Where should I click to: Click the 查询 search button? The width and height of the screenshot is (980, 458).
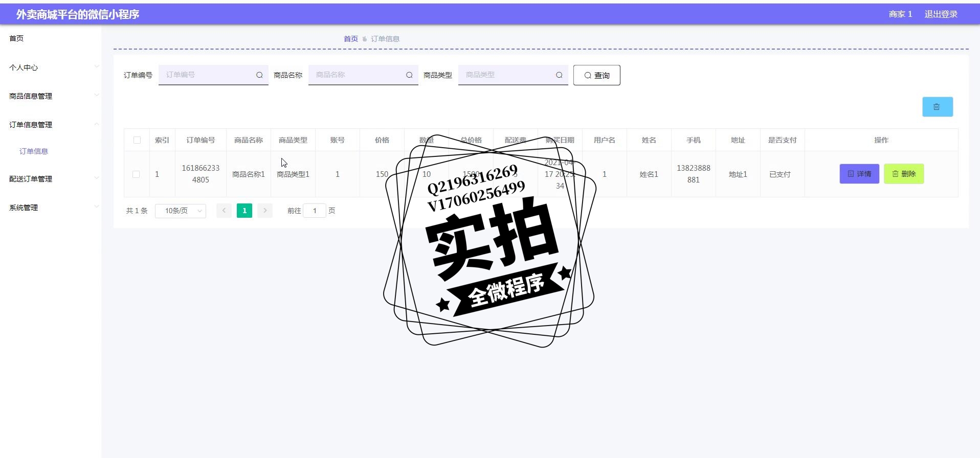click(x=596, y=75)
